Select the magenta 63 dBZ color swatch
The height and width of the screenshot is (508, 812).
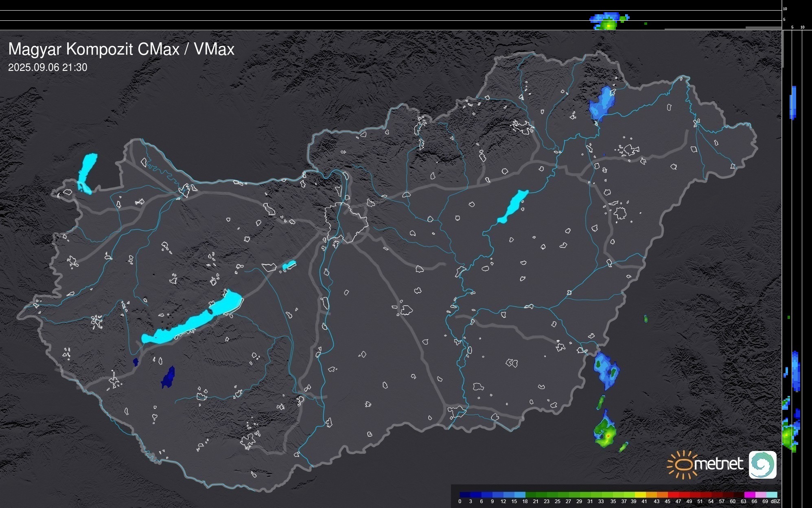749,495
